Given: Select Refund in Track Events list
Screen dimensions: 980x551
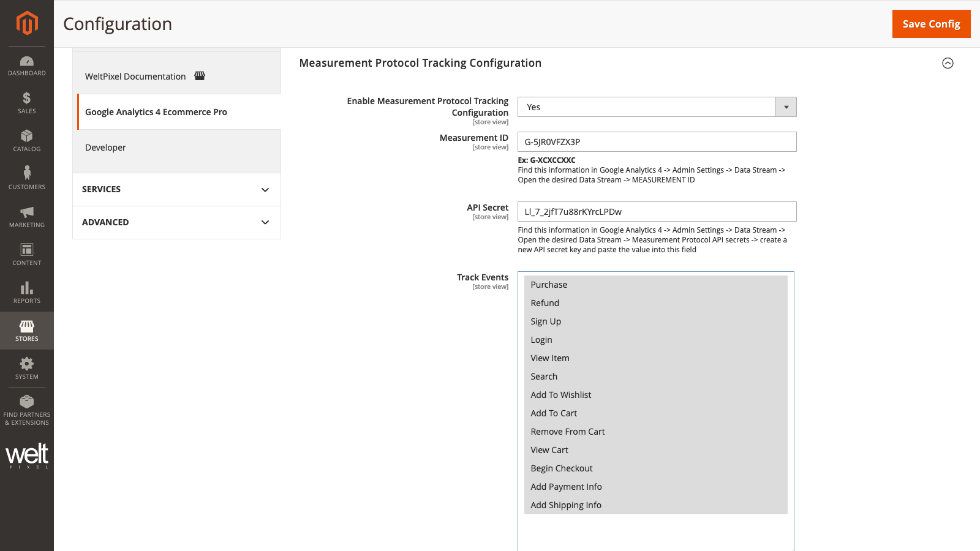Looking at the screenshot, I should 655,303.
